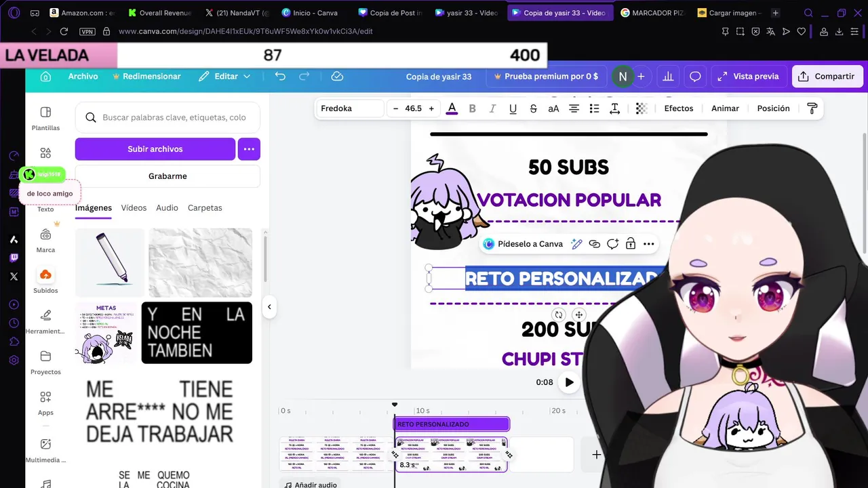Go to the Canva home icon
This screenshot has width=868, height=488.
click(x=45, y=77)
